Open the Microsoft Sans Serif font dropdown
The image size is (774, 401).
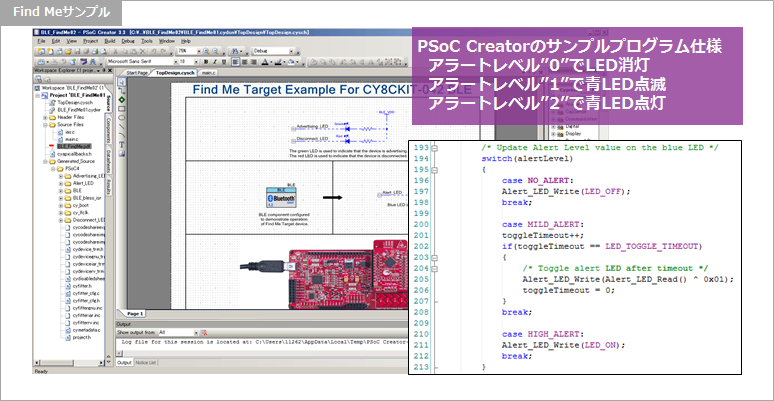[176, 62]
